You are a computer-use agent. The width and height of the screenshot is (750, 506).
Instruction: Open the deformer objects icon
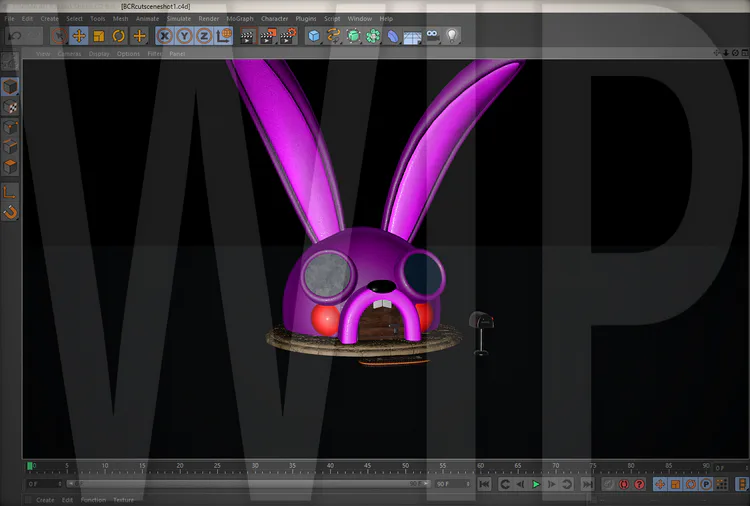click(x=393, y=36)
